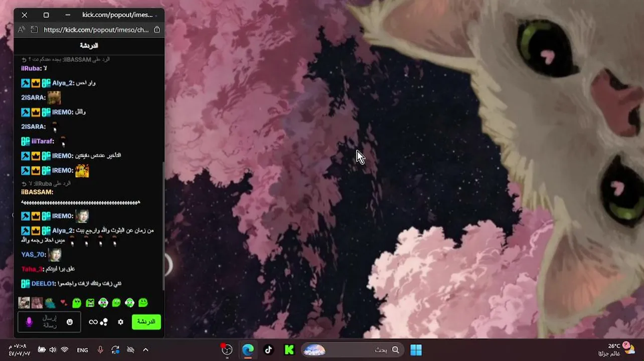
Task: Insert the angry green square face emote
Action: tap(90, 303)
